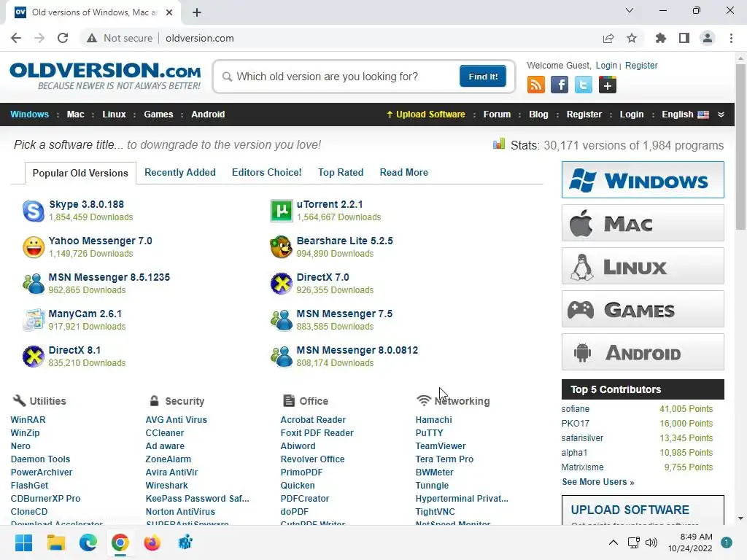
Task: Switch to Editors Choice tab
Action: [x=267, y=172]
